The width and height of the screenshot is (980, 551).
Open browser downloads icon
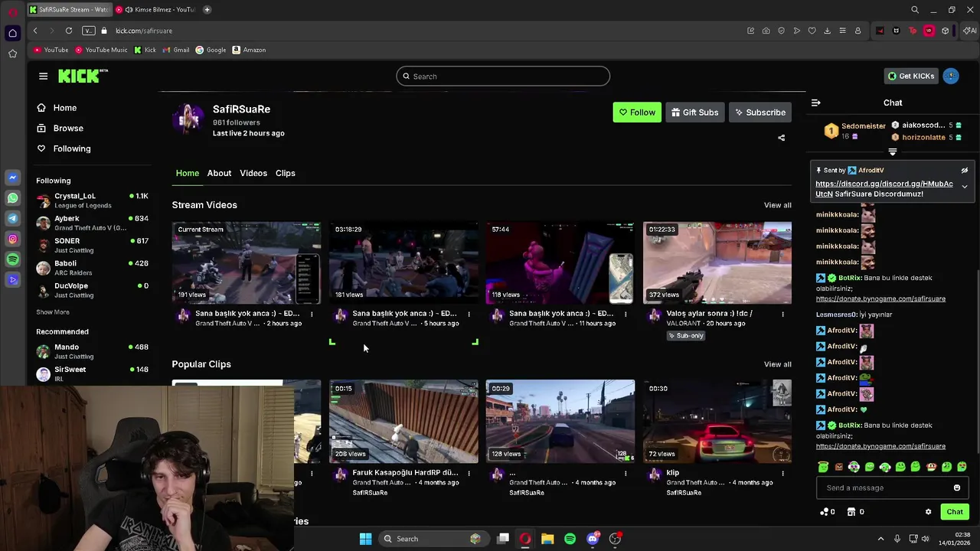pyautogui.click(x=827, y=31)
